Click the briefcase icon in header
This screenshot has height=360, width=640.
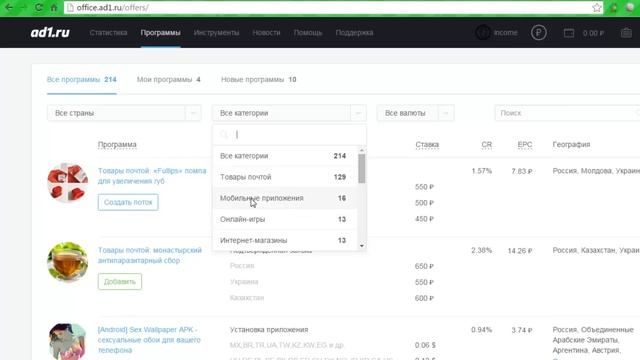pyautogui.click(x=626, y=33)
